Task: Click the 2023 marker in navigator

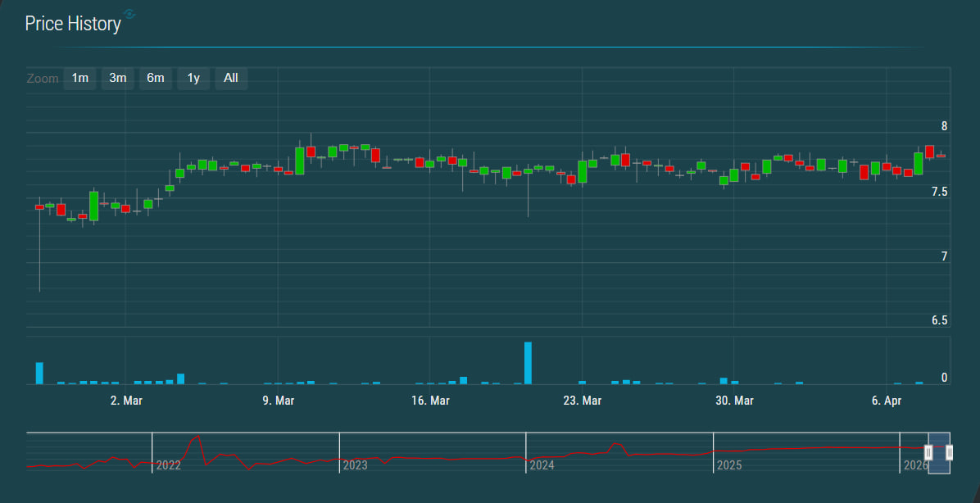Action: [x=355, y=465]
